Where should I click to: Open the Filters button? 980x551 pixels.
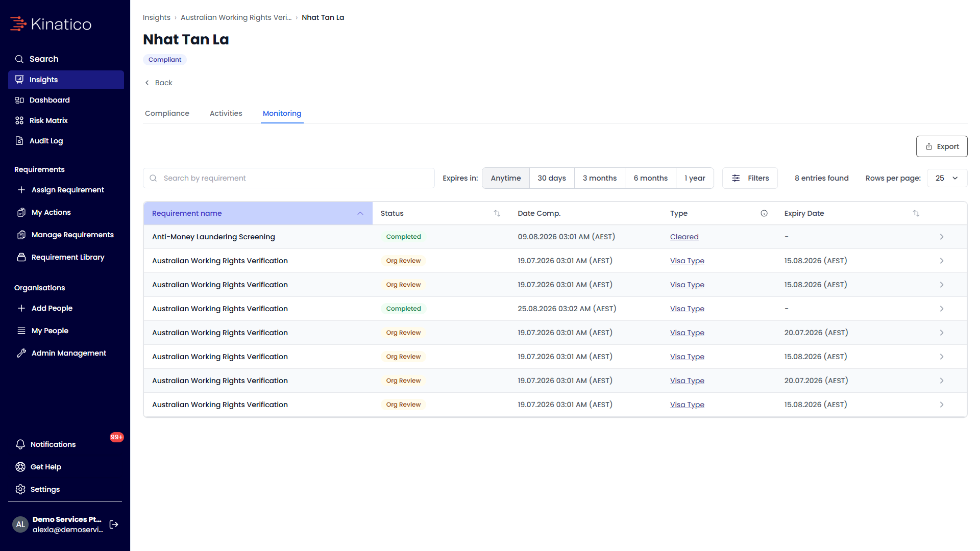(750, 178)
